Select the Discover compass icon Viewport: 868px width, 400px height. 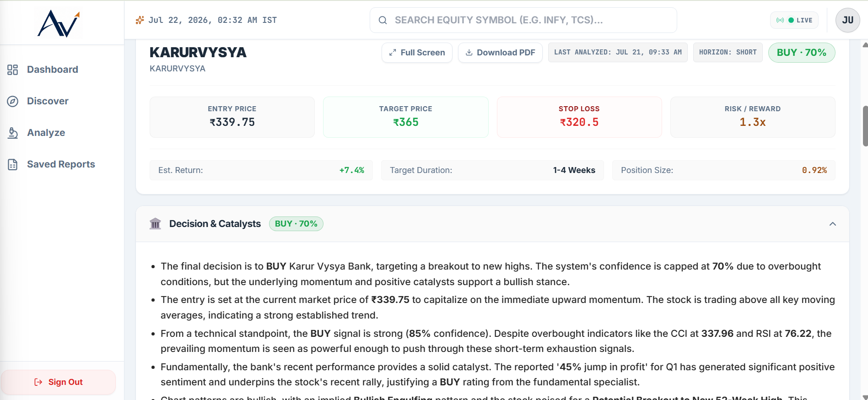tap(13, 101)
